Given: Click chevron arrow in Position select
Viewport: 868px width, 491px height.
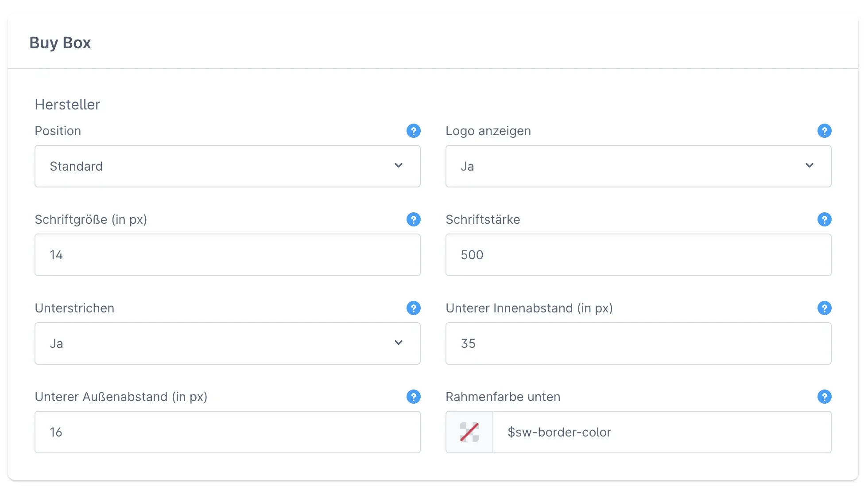Looking at the screenshot, I should [399, 166].
